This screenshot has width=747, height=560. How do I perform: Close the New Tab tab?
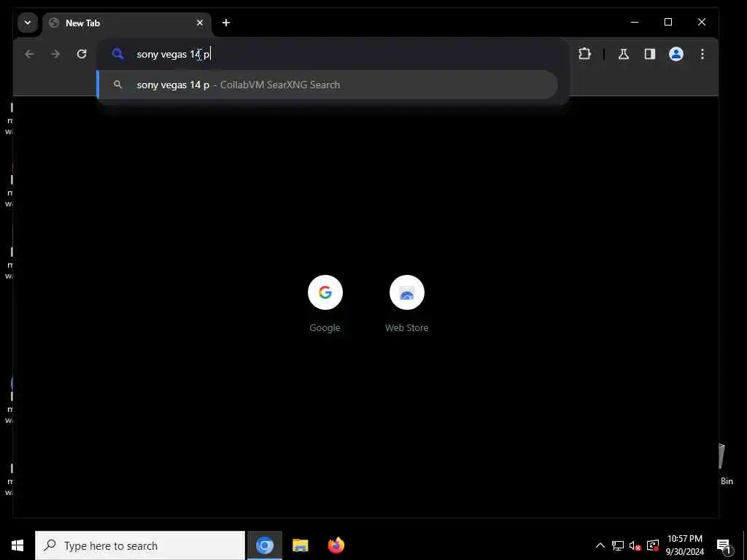coord(200,23)
